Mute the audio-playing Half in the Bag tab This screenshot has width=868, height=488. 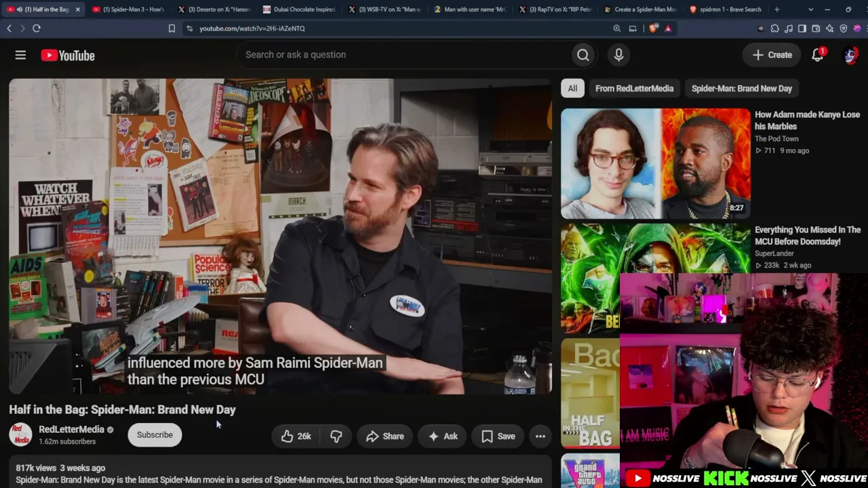tap(19, 9)
